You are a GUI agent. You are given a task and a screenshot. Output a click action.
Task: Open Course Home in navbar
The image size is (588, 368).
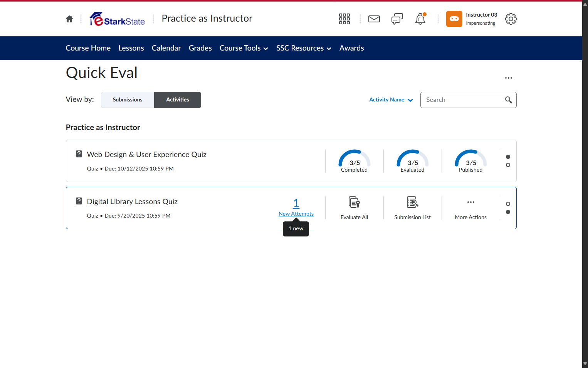[x=88, y=48]
